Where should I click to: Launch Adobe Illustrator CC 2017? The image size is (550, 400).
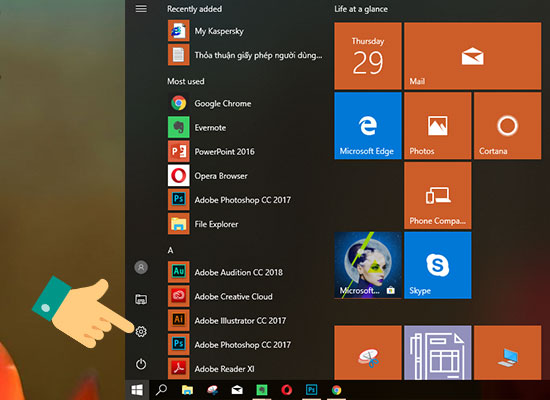pos(245,320)
